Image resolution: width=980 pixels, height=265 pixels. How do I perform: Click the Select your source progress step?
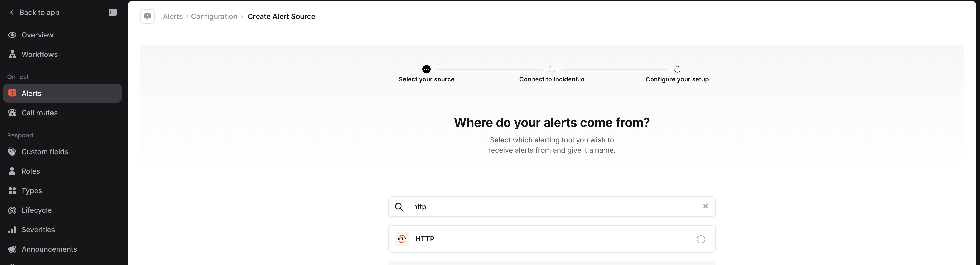[x=426, y=69]
